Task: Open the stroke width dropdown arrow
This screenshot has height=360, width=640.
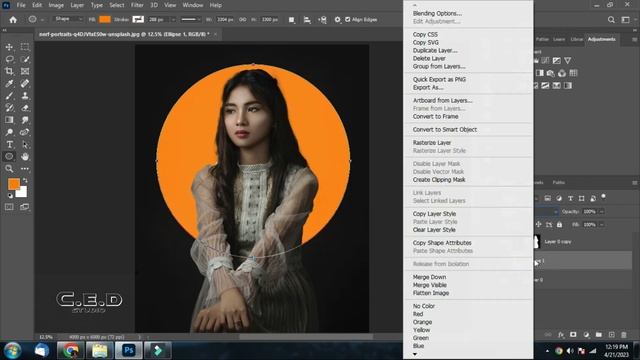Action: pyautogui.click(x=173, y=20)
